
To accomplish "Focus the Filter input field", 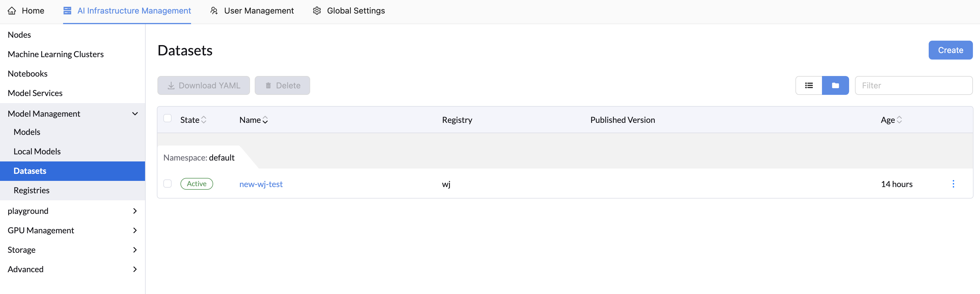I will pos(913,85).
